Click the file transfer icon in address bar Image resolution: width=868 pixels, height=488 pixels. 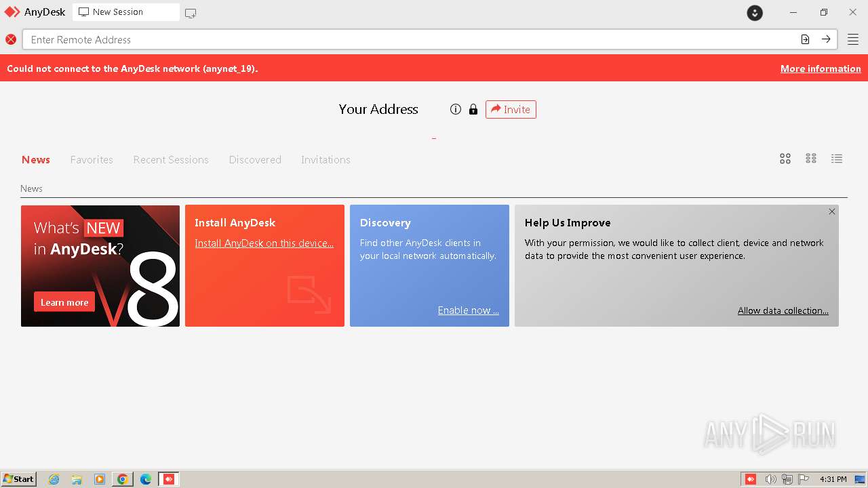(x=805, y=39)
